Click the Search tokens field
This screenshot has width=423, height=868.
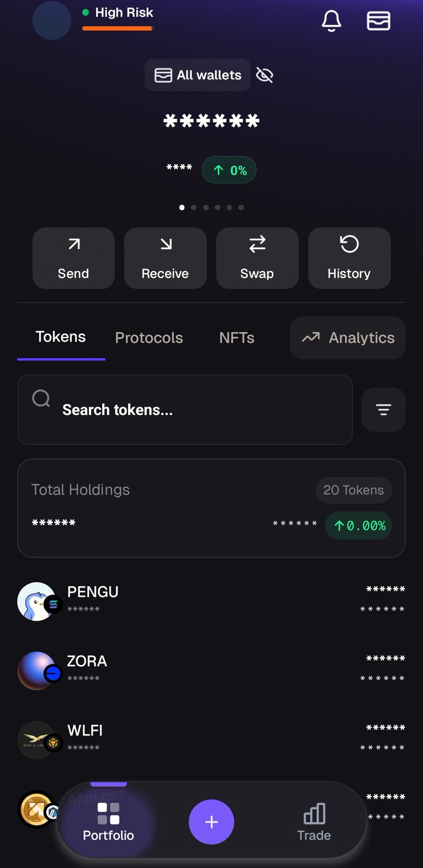(185, 409)
